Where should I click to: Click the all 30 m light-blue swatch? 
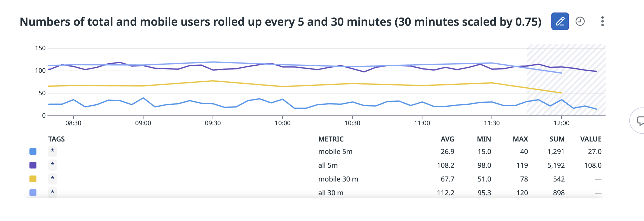(33, 193)
